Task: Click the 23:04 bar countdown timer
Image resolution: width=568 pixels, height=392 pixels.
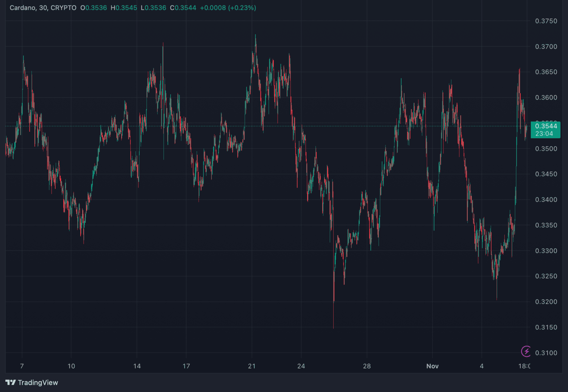Action: (x=544, y=134)
